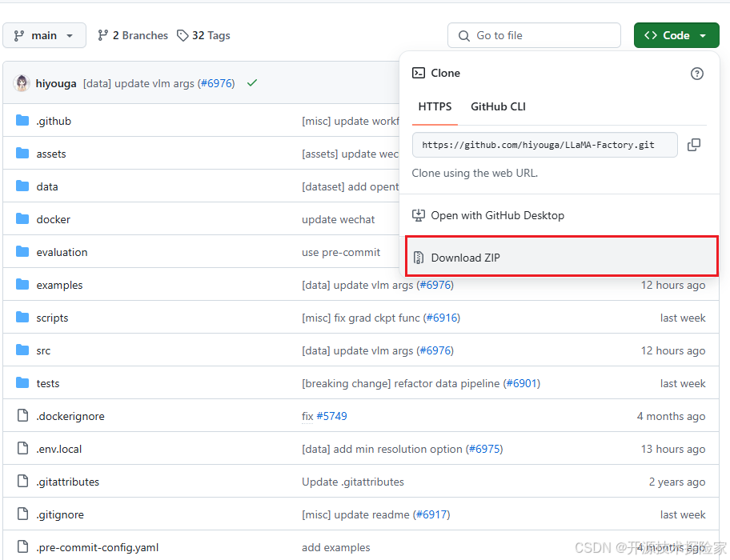Copy the clone URL with the copy icon
Viewport: 730px width, 560px height.
coord(694,145)
